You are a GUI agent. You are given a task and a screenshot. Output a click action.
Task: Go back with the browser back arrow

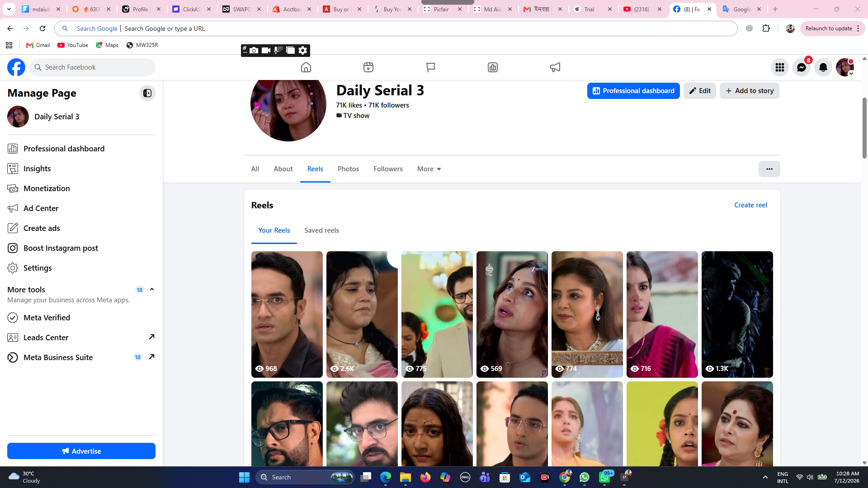(x=10, y=28)
